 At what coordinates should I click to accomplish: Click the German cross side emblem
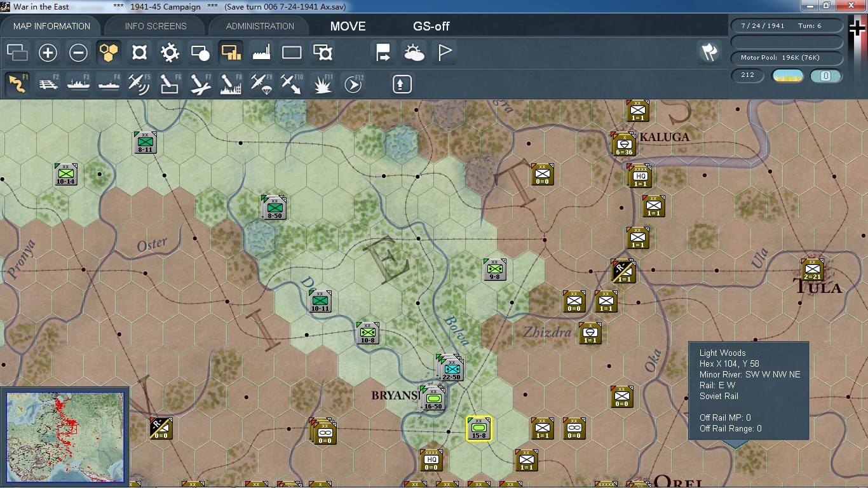[x=858, y=29]
